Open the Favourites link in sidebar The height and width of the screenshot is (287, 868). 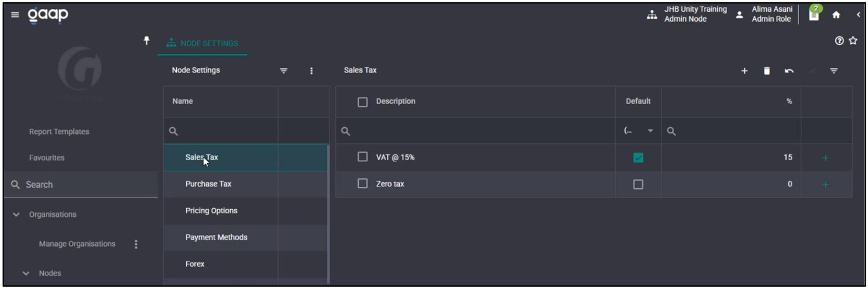click(x=47, y=158)
